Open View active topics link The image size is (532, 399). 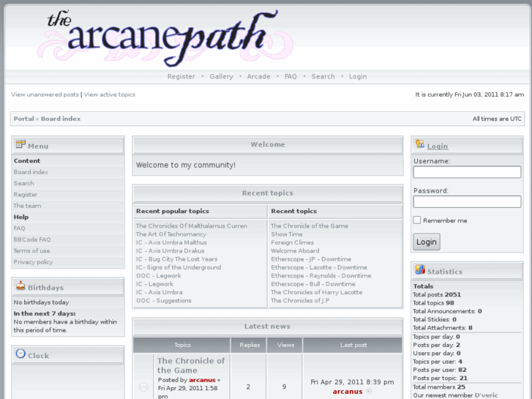coord(109,94)
